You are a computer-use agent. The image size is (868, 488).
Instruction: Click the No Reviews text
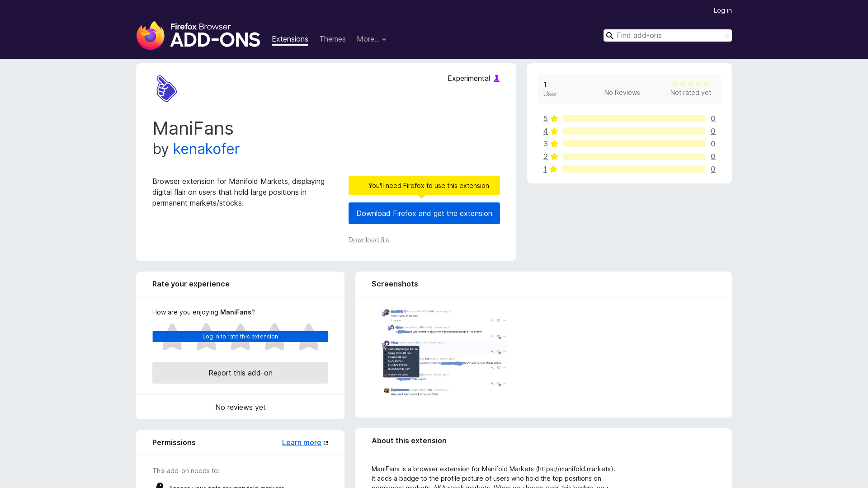tap(622, 93)
